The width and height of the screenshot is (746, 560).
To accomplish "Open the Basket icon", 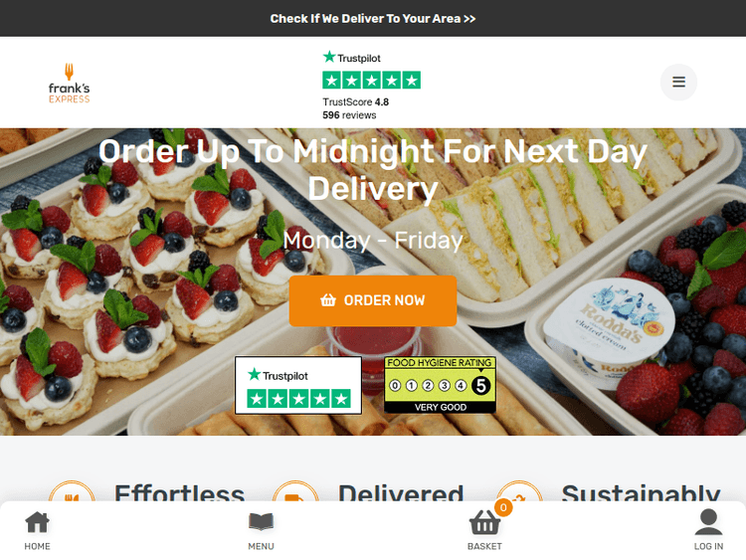I will point(484,522).
